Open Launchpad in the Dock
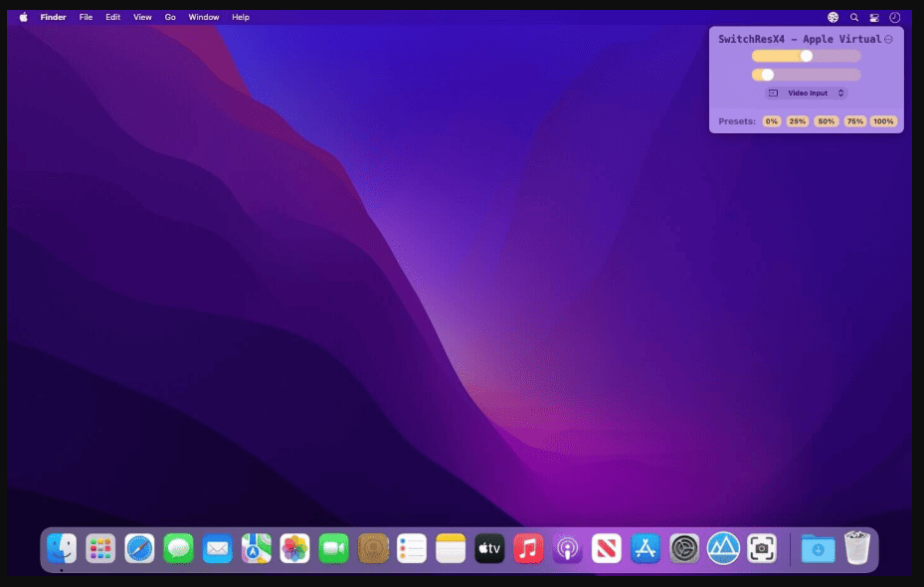 (100, 548)
